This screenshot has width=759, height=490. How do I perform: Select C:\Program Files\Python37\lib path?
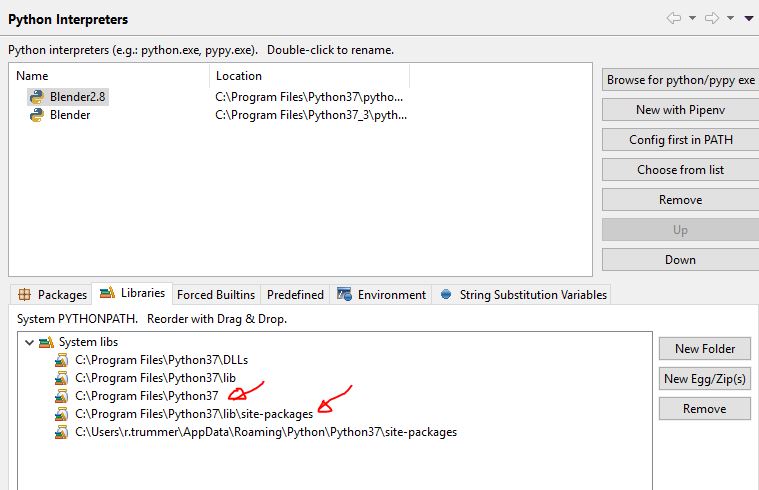click(x=155, y=378)
